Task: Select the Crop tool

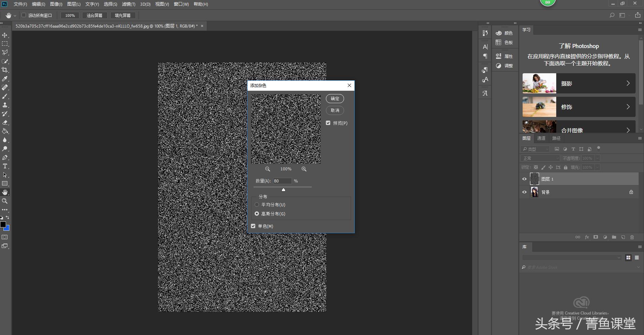Action: pyautogui.click(x=5, y=70)
